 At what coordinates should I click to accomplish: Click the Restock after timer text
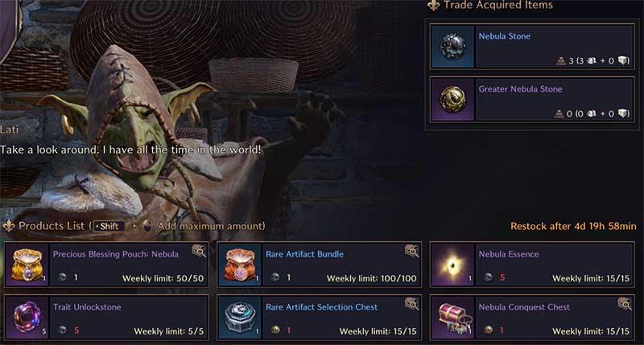tap(573, 226)
